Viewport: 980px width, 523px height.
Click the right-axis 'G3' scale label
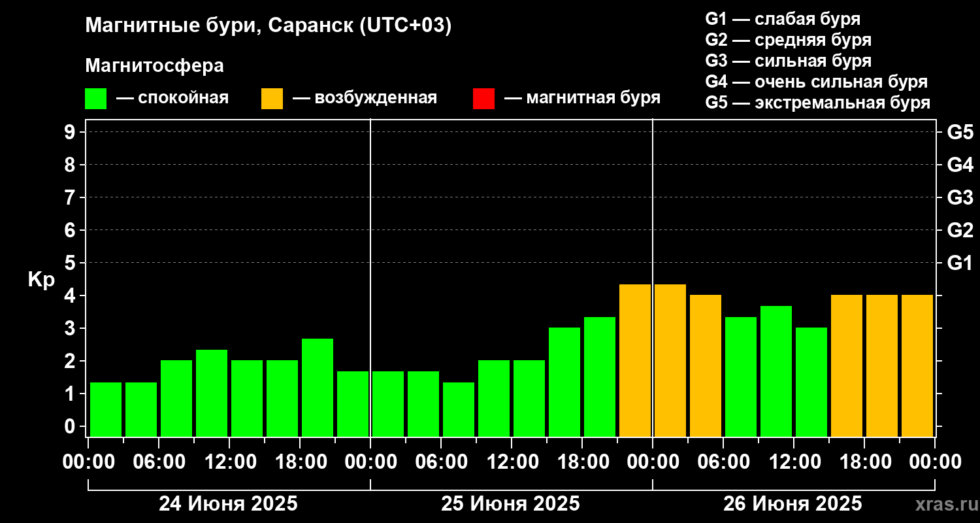[960, 197]
